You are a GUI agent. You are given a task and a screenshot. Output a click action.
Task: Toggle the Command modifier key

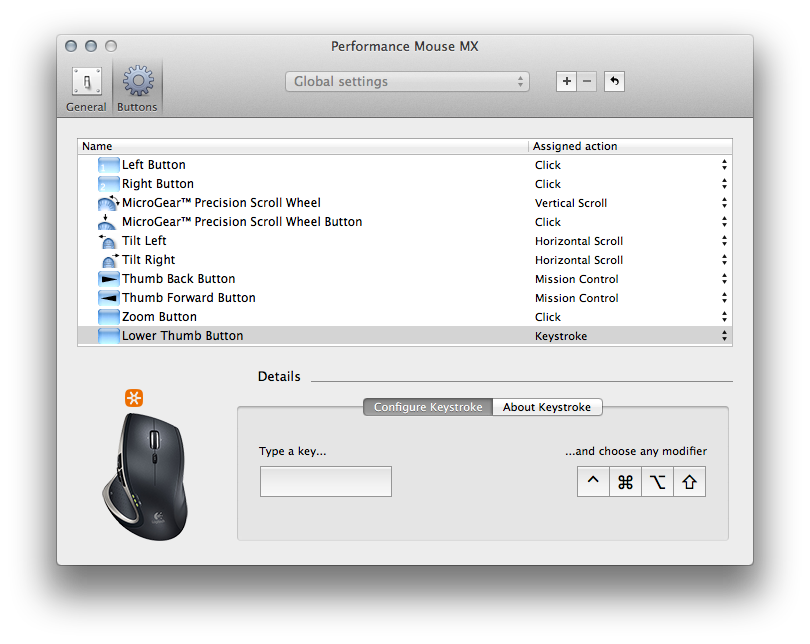point(625,482)
